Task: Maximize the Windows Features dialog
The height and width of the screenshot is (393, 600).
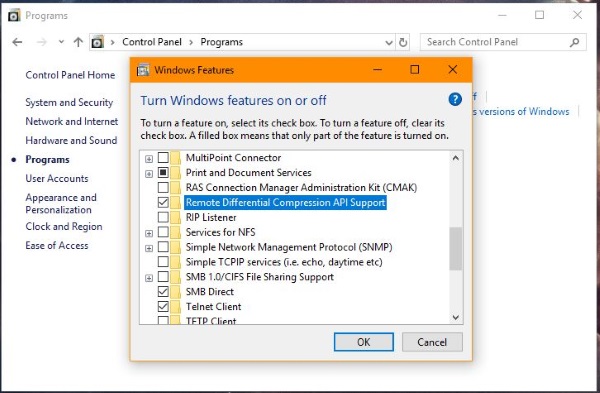Action: (x=414, y=70)
